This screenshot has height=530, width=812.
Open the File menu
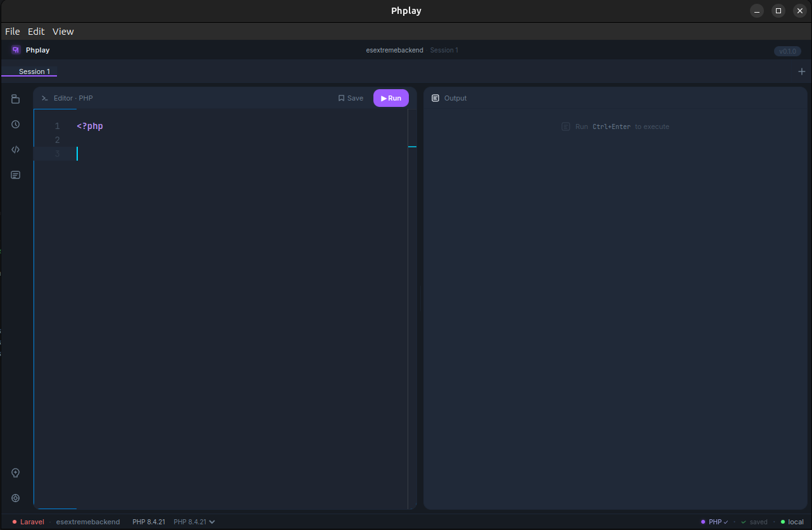pos(13,31)
